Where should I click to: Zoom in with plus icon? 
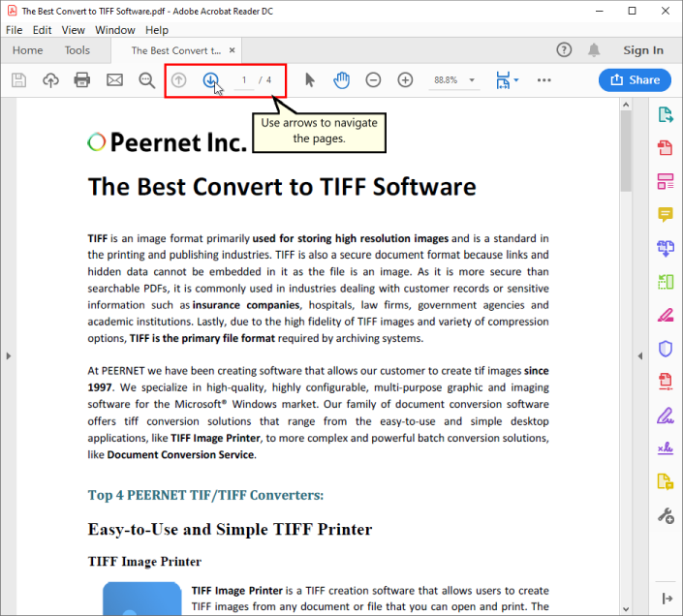tap(405, 80)
